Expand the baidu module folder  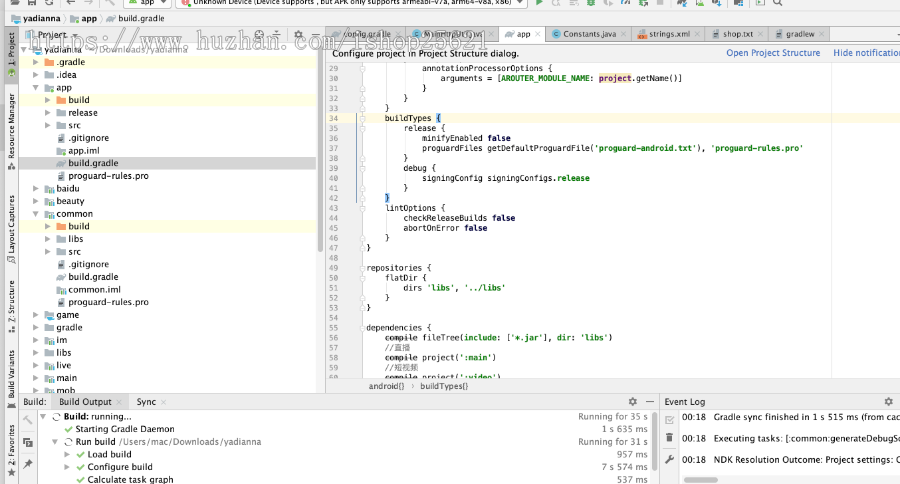[x=36, y=188]
